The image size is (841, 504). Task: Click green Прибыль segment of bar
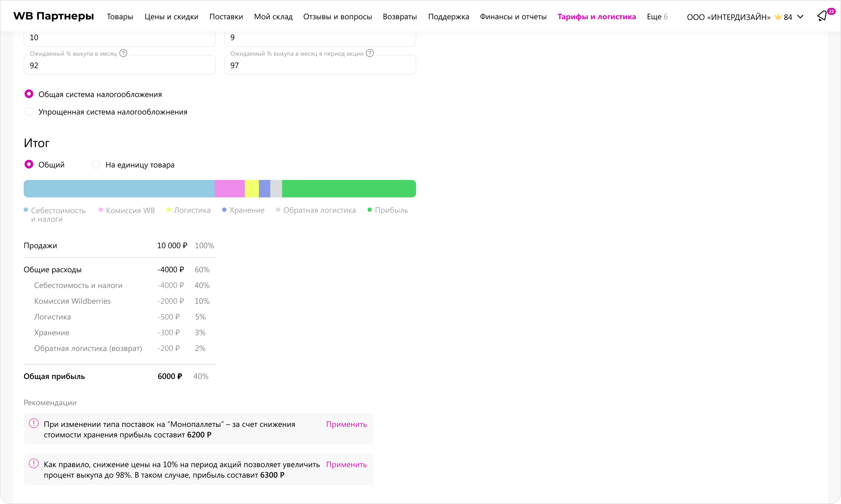[x=349, y=189]
